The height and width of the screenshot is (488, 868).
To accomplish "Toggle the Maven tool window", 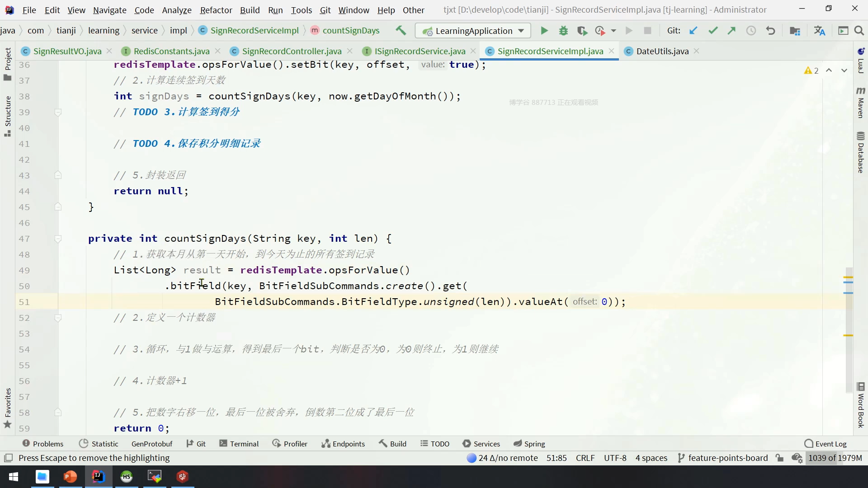I will point(860,103).
